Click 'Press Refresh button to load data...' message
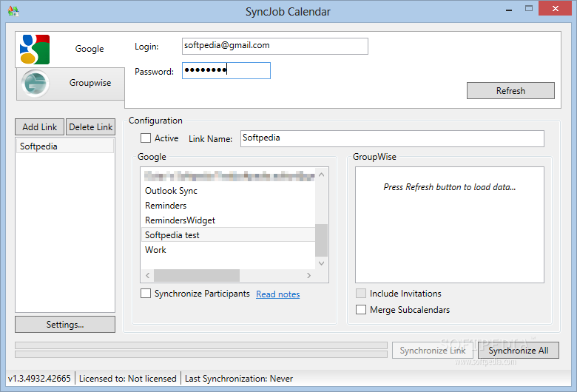This screenshot has width=577, height=392. pos(449,187)
